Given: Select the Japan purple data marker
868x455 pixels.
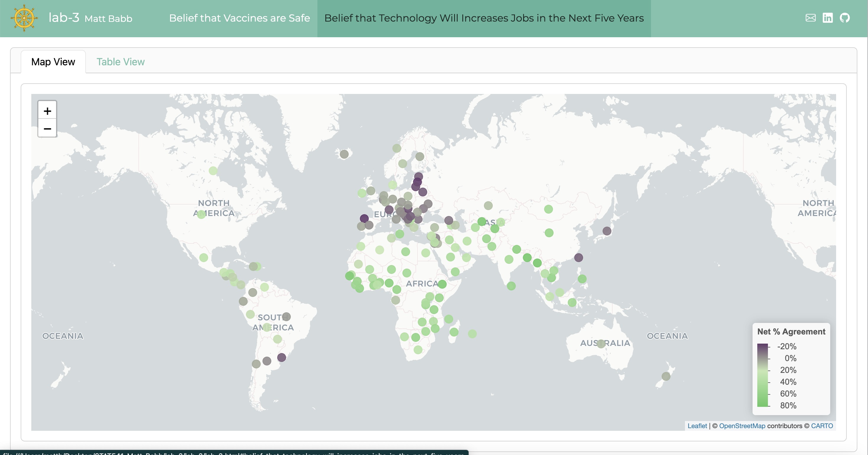Looking at the screenshot, I should [x=607, y=231].
